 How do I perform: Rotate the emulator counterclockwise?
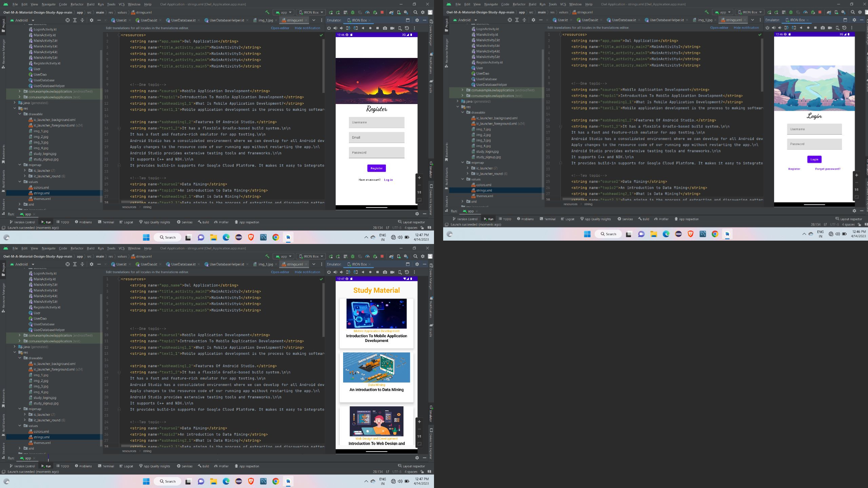click(x=349, y=28)
